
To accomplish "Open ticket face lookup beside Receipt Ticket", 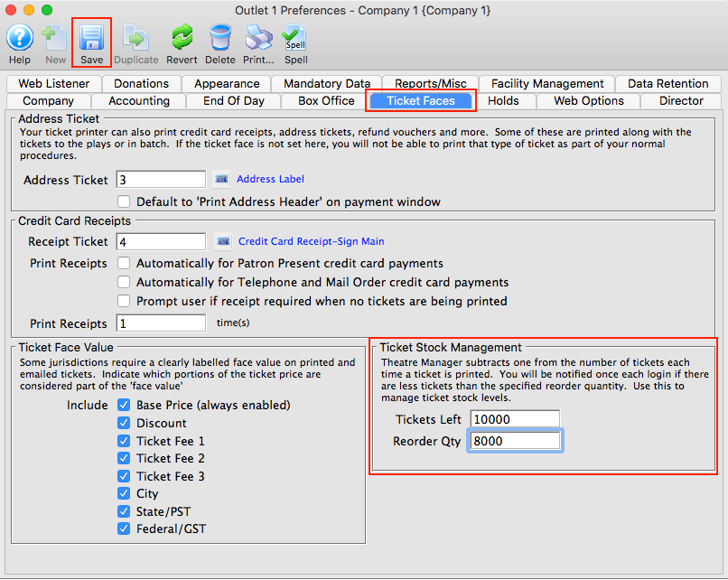I will click(224, 241).
